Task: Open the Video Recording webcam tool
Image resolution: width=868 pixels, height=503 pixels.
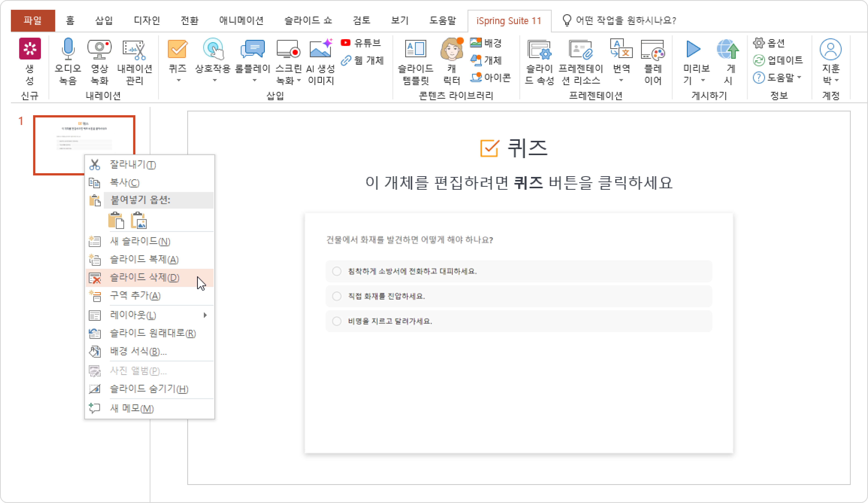Action: [99, 49]
